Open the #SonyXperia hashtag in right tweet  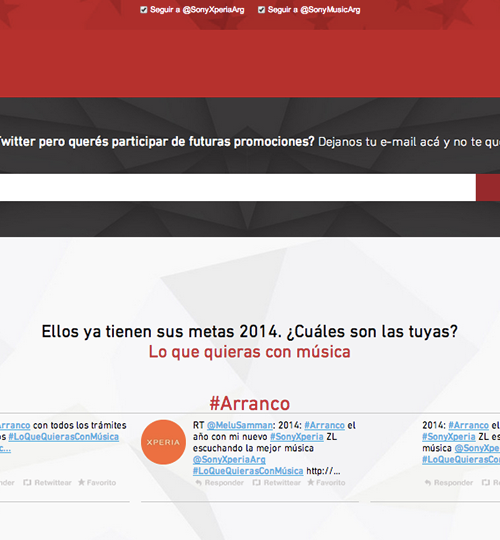click(x=449, y=437)
